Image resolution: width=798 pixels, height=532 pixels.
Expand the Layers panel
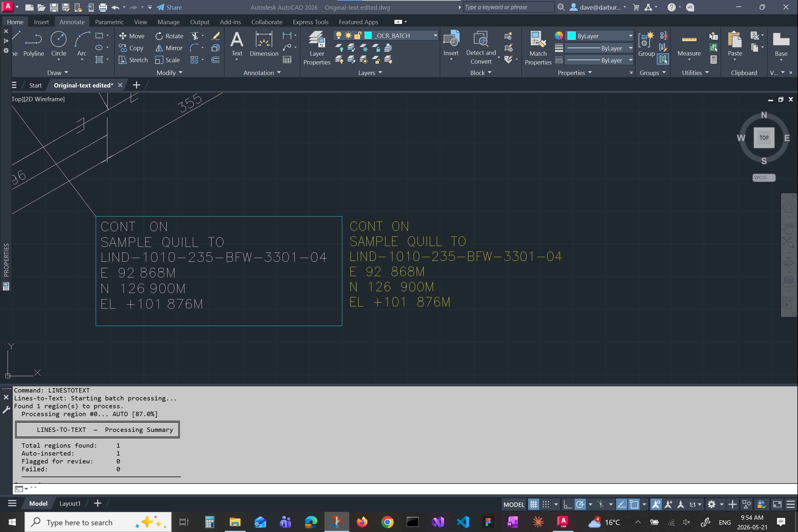coord(370,73)
